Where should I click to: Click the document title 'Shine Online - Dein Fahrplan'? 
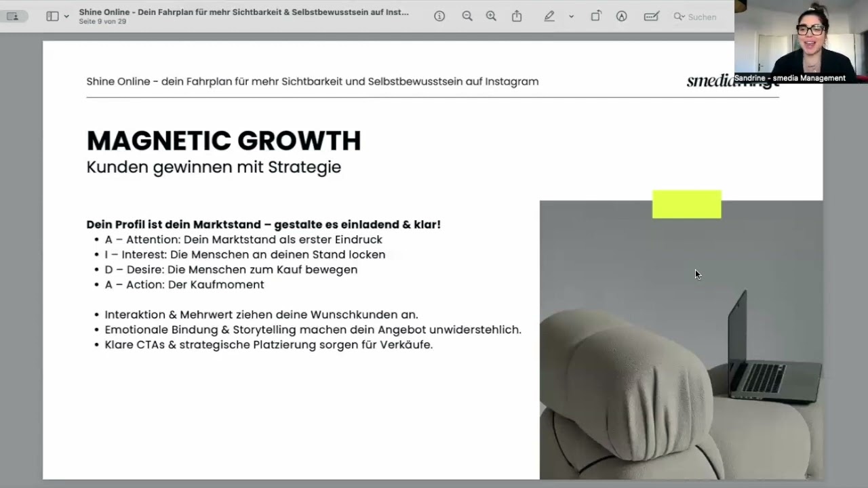coord(243,12)
